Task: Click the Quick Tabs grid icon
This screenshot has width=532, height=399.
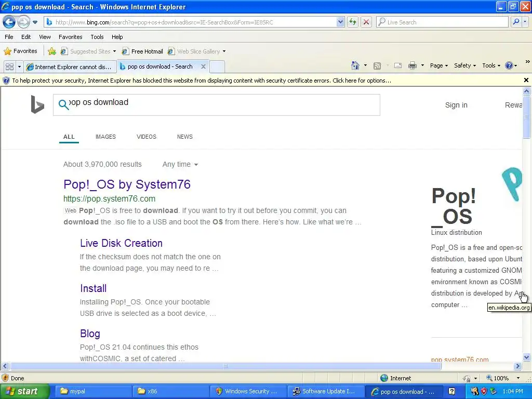Action: [x=9, y=67]
